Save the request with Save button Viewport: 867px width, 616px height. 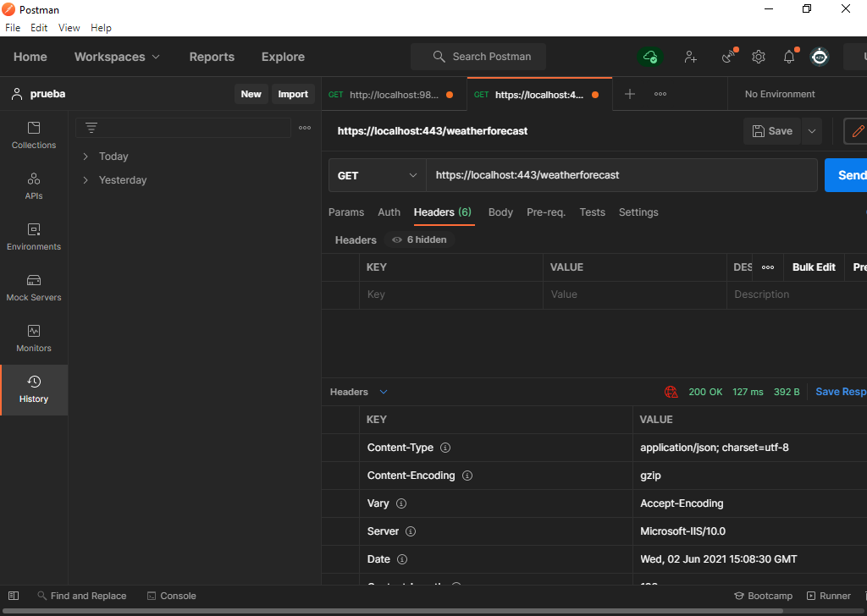(x=772, y=131)
